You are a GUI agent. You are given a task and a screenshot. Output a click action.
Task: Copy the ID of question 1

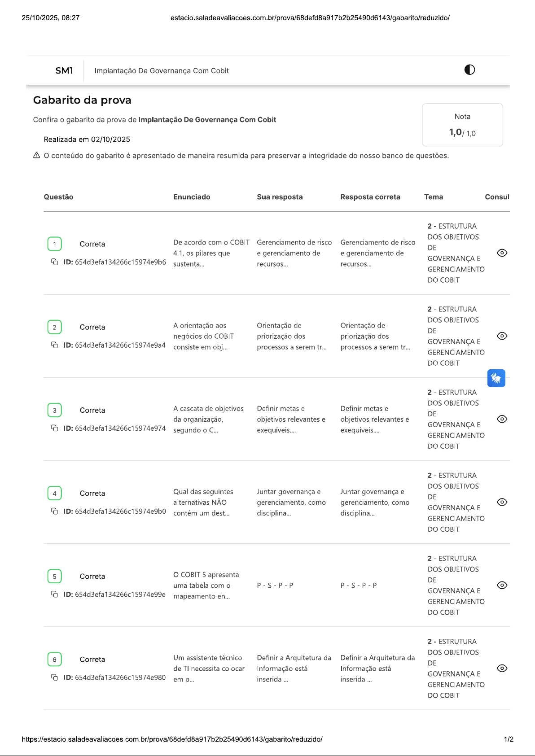pos(55,262)
